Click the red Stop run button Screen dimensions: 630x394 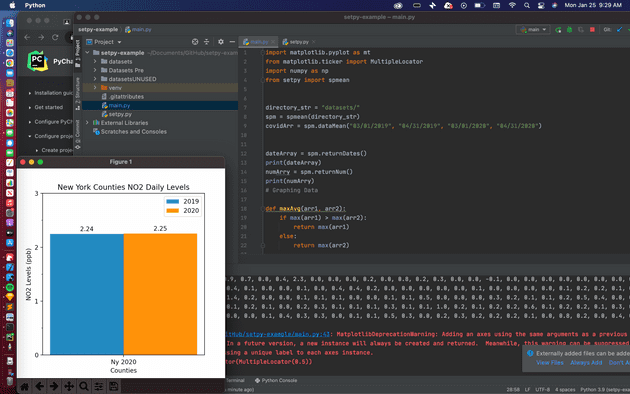(x=592, y=30)
